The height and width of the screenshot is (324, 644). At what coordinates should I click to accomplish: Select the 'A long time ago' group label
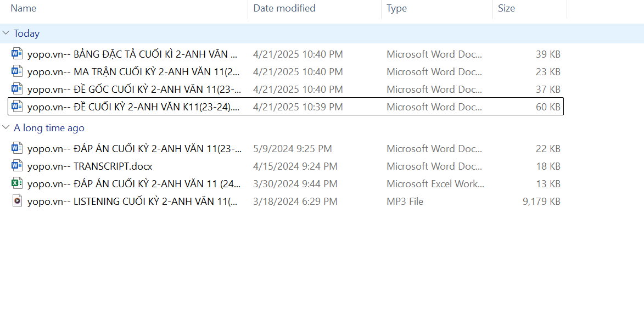pyautogui.click(x=49, y=128)
